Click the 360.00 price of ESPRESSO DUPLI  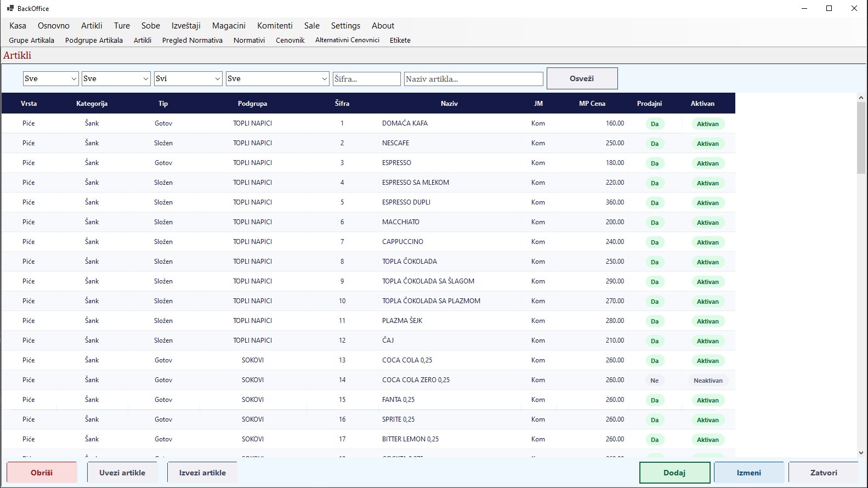coord(615,202)
